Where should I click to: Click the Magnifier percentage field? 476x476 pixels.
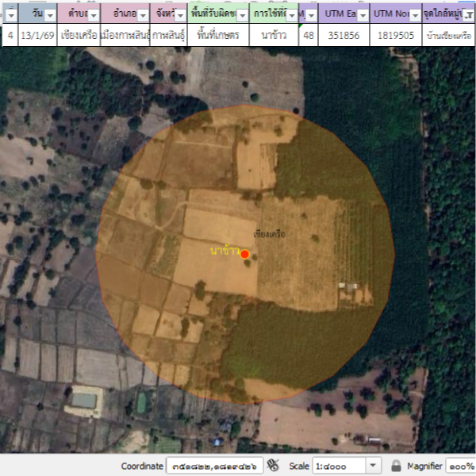coord(460,466)
